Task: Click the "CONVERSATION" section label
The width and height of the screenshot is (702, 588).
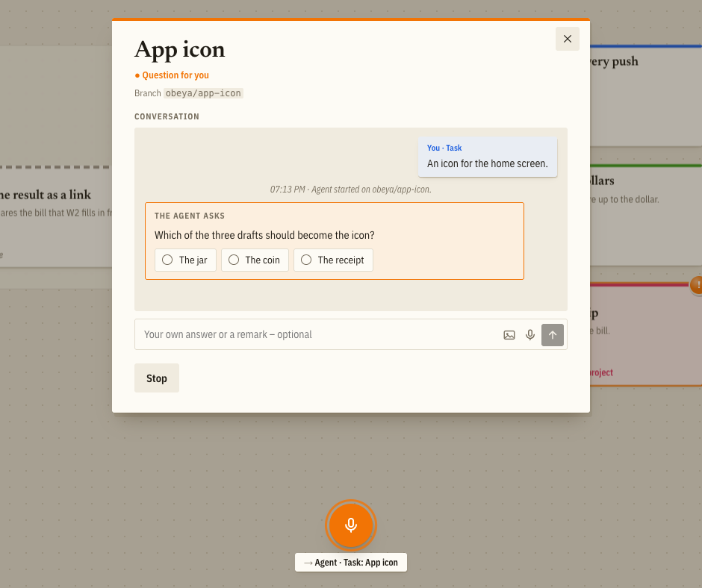Action: pos(167,116)
